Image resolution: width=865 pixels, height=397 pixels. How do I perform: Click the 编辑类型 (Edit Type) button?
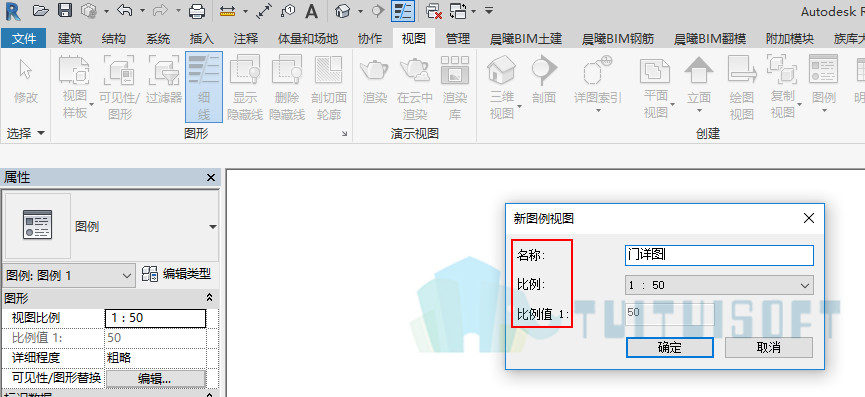pos(177,274)
